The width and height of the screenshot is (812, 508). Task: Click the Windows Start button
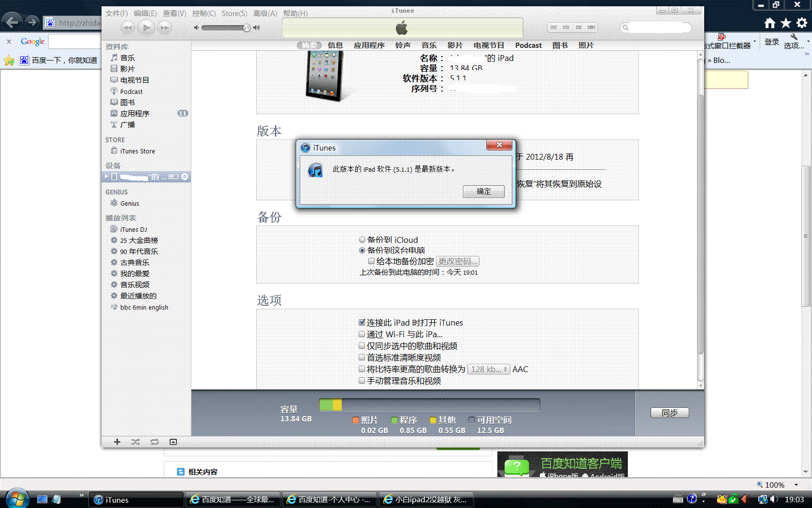[17, 498]
